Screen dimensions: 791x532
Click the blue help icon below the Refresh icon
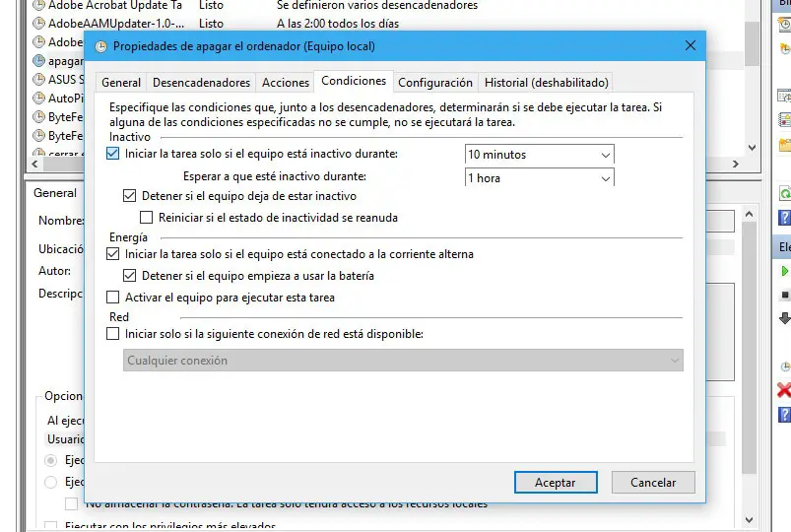click(784, 218)
